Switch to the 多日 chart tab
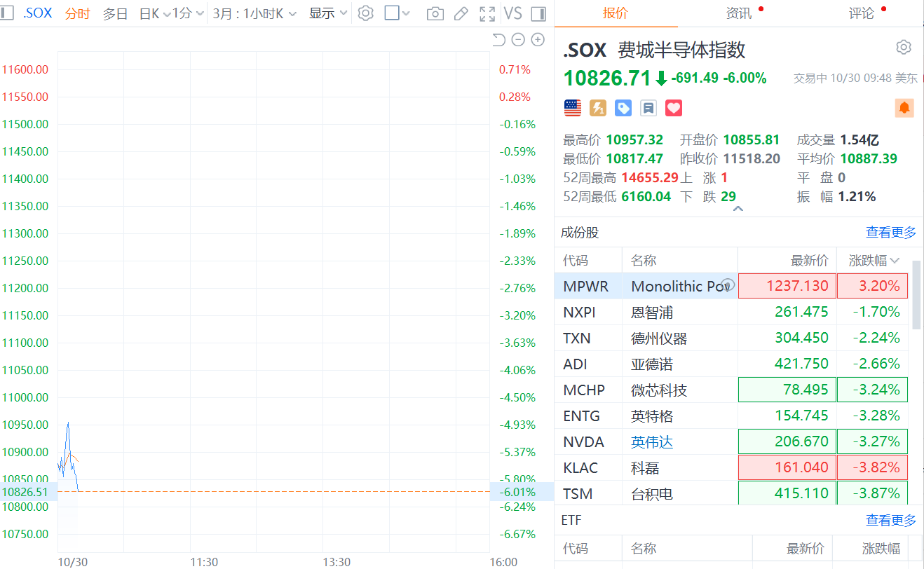This screenshot has height=569, width=924. coord(116,13)
